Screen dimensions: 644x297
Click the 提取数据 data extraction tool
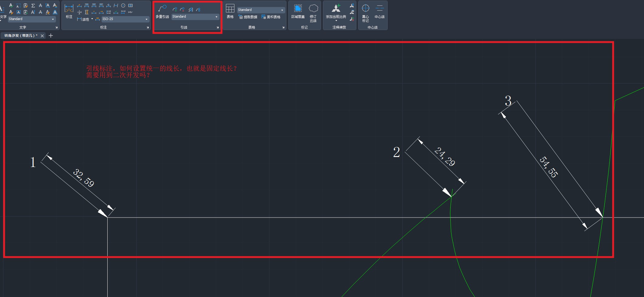(x=248, y=17)
